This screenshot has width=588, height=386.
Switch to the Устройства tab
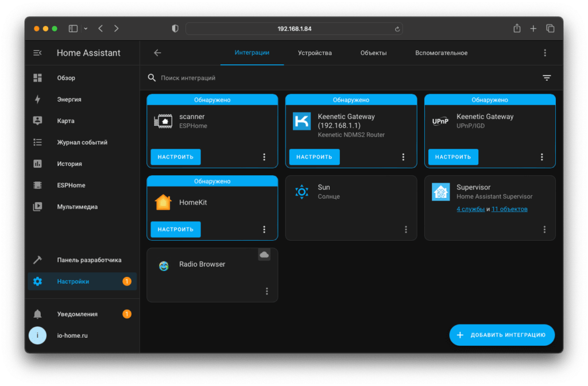[x=315, y=53]
